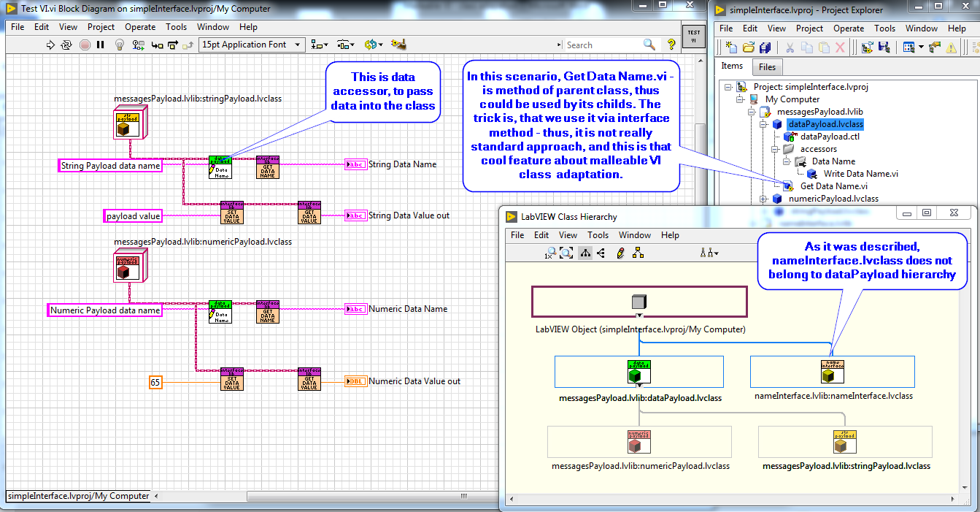Click the pencil edit icon in Class Hierarchy

[621, 253]
